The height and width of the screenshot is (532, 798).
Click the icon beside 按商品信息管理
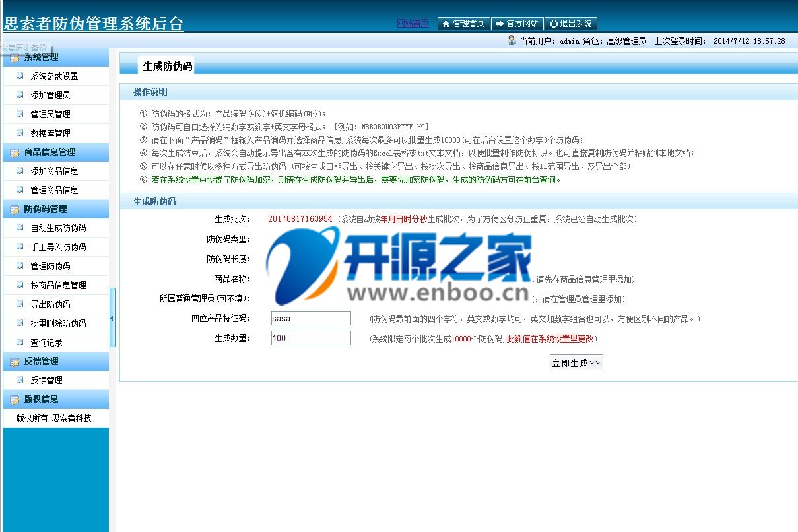[x=20, y=285]
